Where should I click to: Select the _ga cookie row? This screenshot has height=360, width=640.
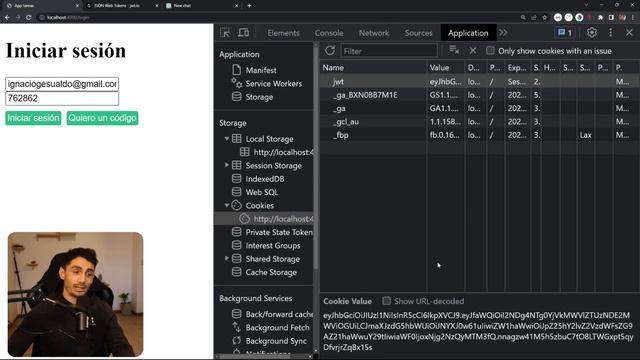(x=480, y=108)
